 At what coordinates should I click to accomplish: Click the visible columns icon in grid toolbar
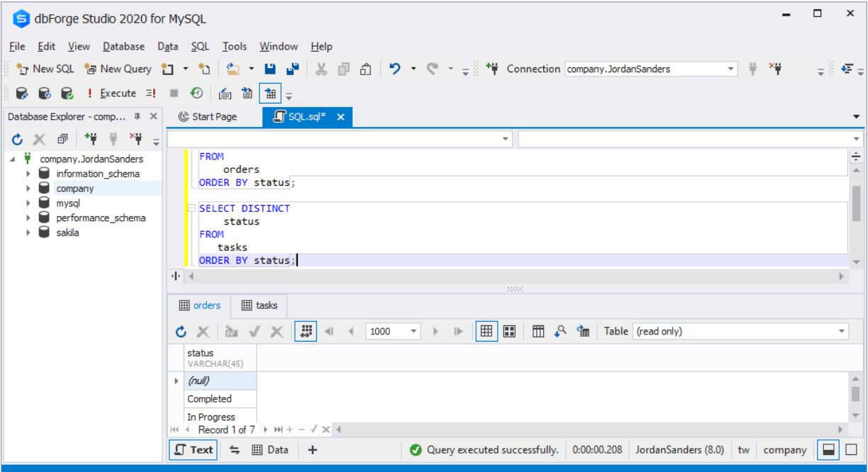tap(538, 331)
